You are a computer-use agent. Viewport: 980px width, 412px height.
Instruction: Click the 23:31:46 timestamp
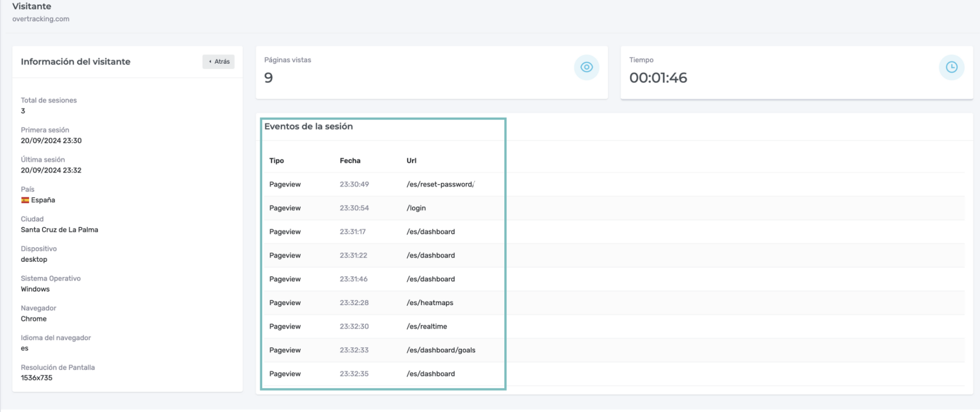point(354,279)
